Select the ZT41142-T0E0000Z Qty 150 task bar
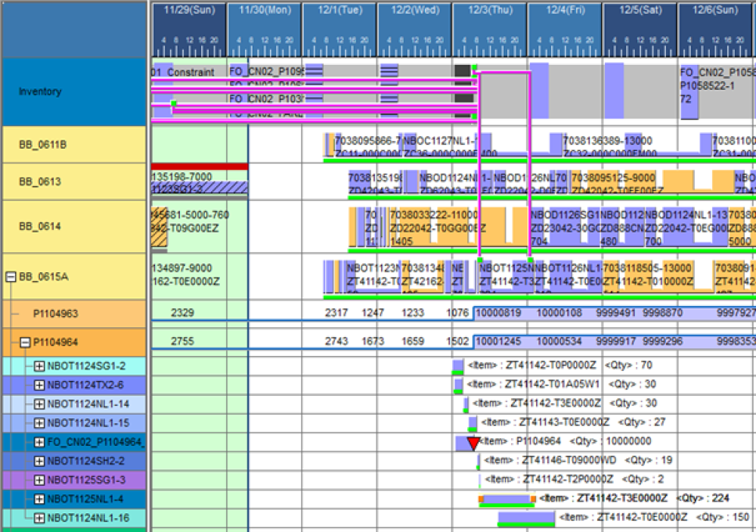The image size is (756, 532). coord(526,519)
